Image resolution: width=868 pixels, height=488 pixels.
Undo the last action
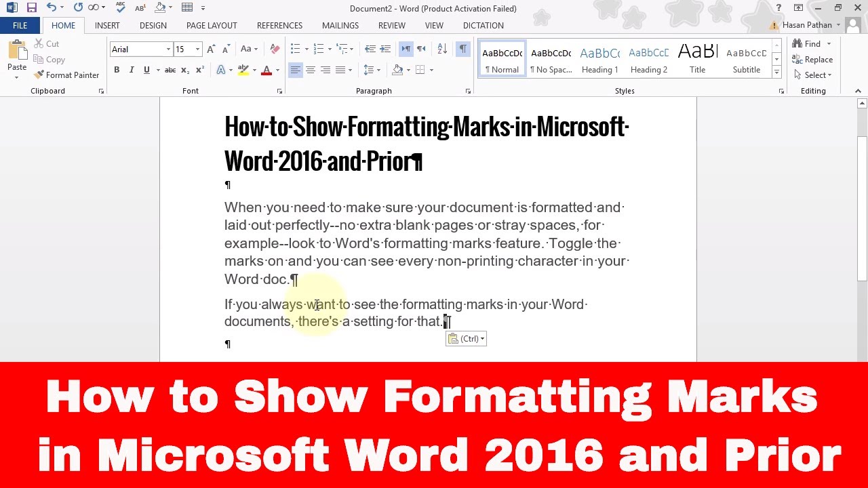click(52, 8)
